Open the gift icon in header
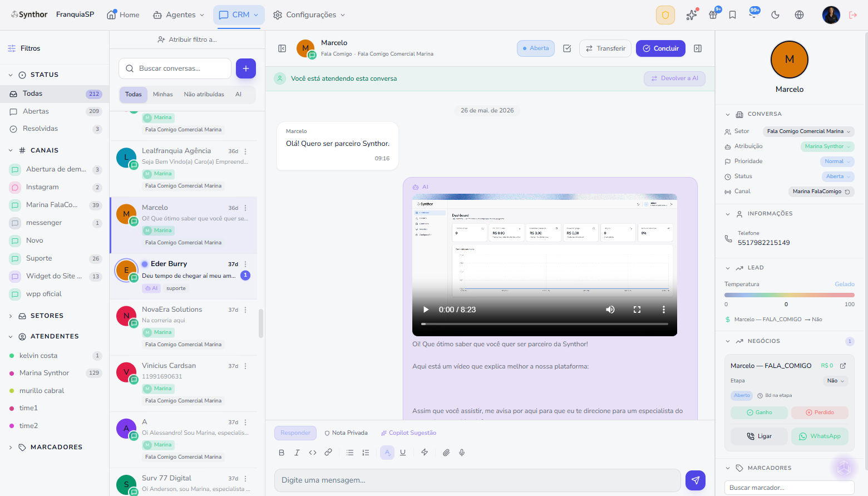Image resolution: width=868 pixels, height=496 pixels. coord(713,15)
